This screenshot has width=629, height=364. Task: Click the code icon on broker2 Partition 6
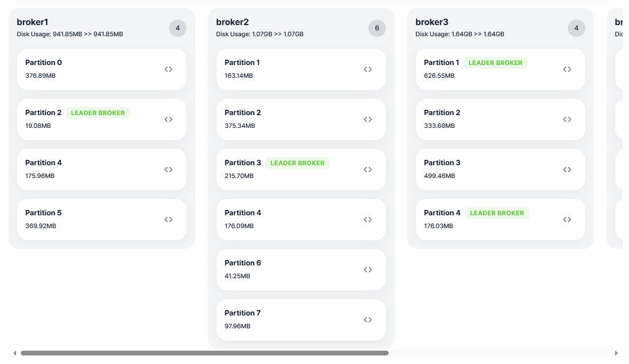coord(368,270)
